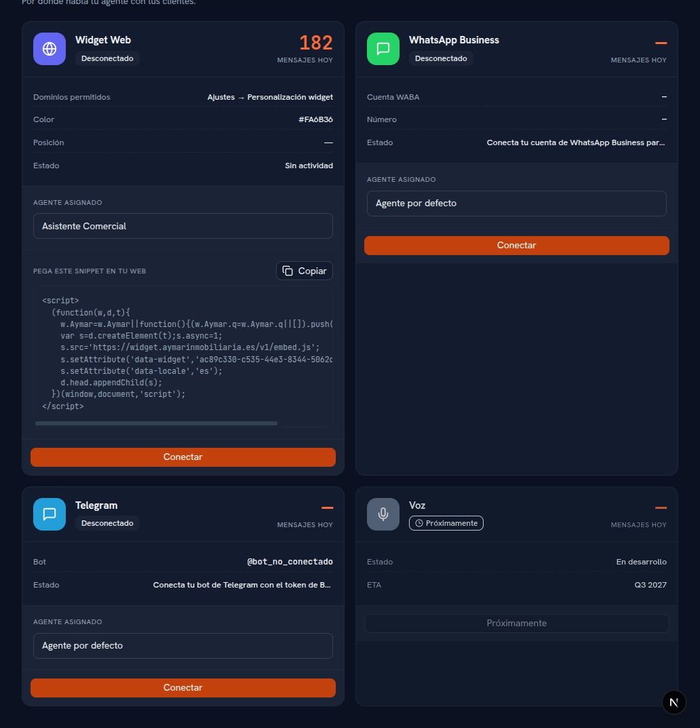Click the PEGA ESTE SNIPPET EN TU WEB label

[90, 271]
